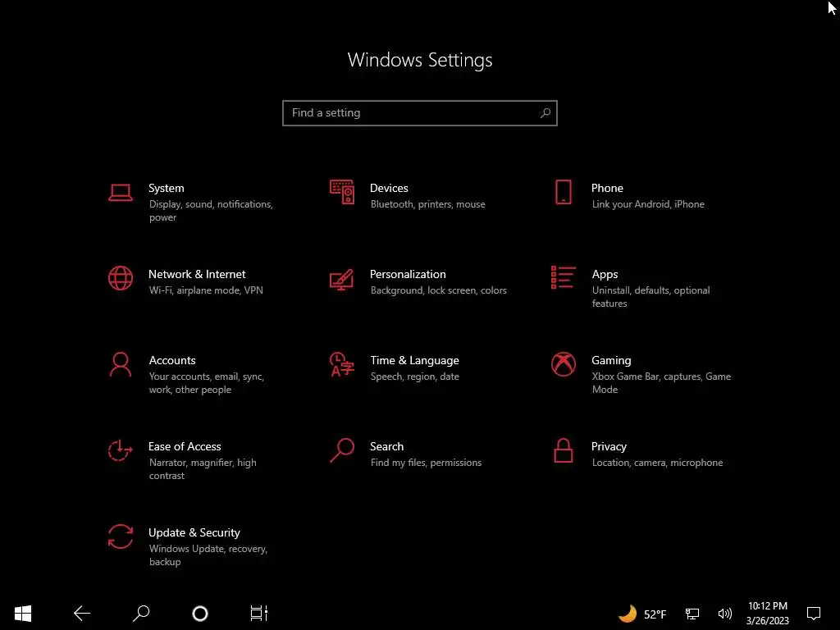Image resolution: width=840 pixels, height=630 pixels.
Task: Click 'Windows Update, recovery, backup' text
Action: coord(208,555)
